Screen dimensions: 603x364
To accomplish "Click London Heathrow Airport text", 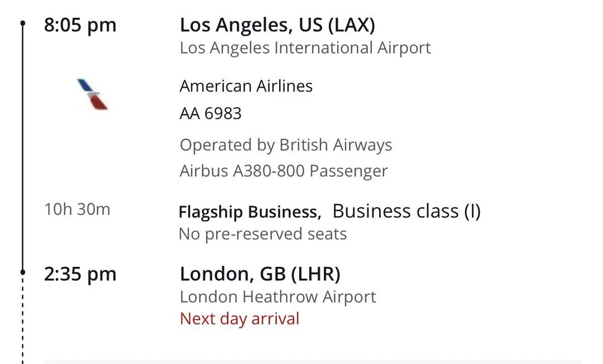I will pyautogui.click(x=277, y=297).
